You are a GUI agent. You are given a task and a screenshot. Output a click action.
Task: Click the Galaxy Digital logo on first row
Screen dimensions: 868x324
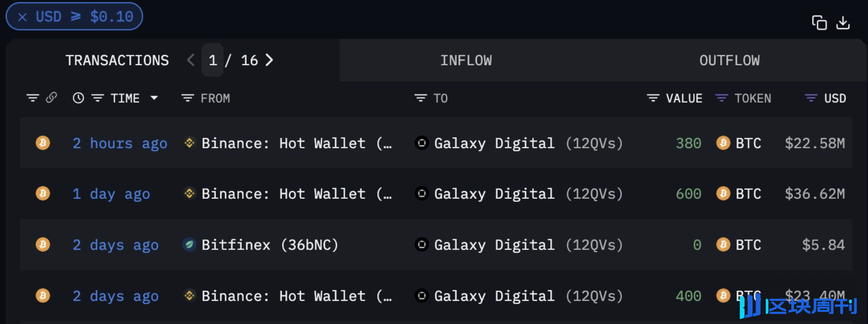(x=421, y=143)
